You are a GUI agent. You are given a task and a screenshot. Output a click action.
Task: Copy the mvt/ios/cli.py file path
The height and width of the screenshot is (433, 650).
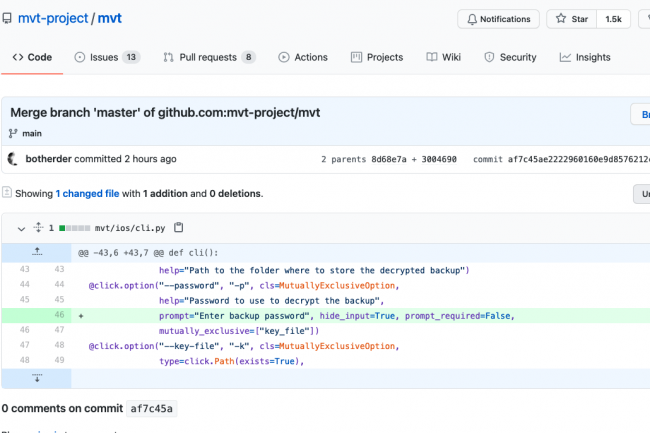[x=179, y=228]
